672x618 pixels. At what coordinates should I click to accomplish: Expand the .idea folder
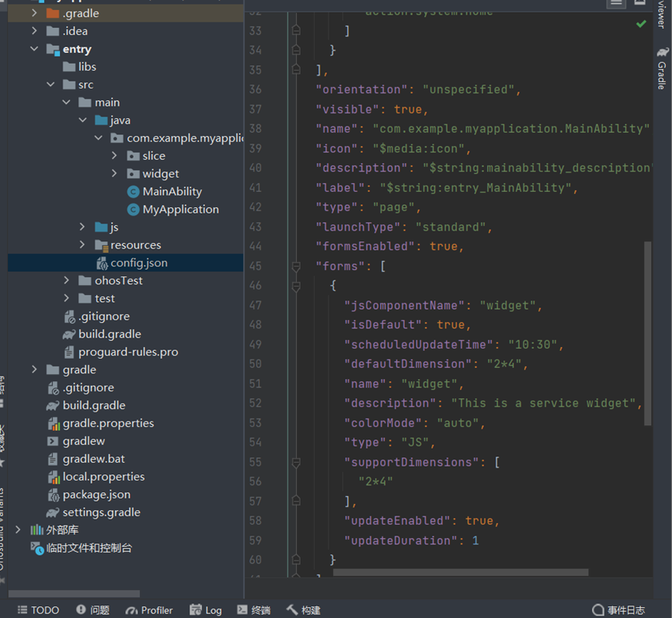tap(34, 31)
